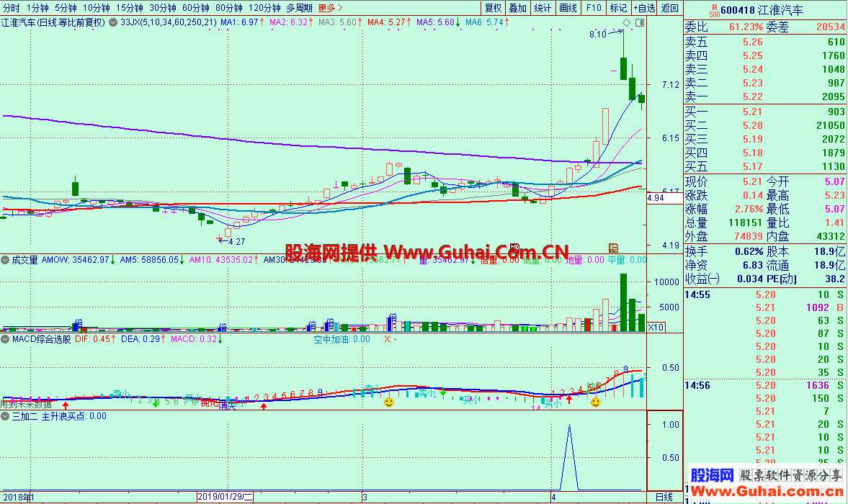Image resolution: width=848 pixels, height=504 pixels.
Task: Click the 主升浪买点: 0.00 label
Action: (x=74, y=416)
